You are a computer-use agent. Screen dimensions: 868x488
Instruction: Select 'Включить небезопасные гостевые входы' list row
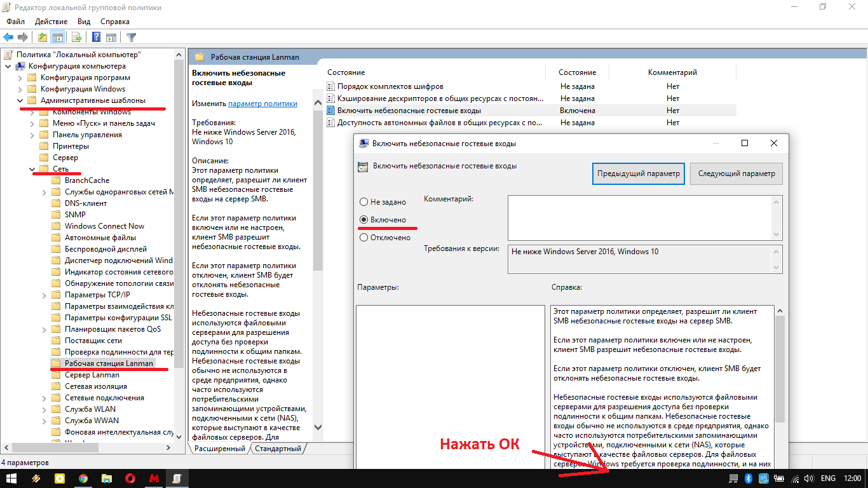click(x=531, y=111)
